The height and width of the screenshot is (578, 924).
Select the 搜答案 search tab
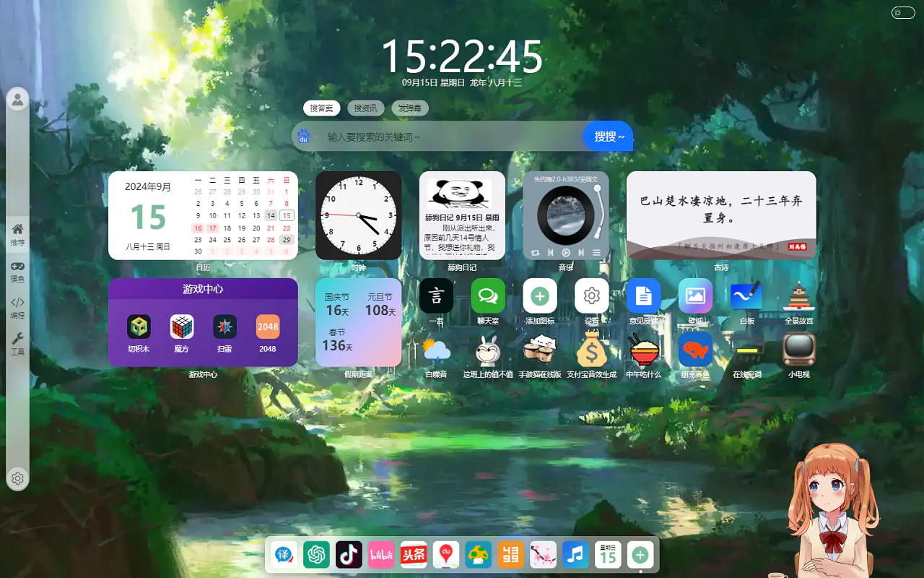[321, 108]
